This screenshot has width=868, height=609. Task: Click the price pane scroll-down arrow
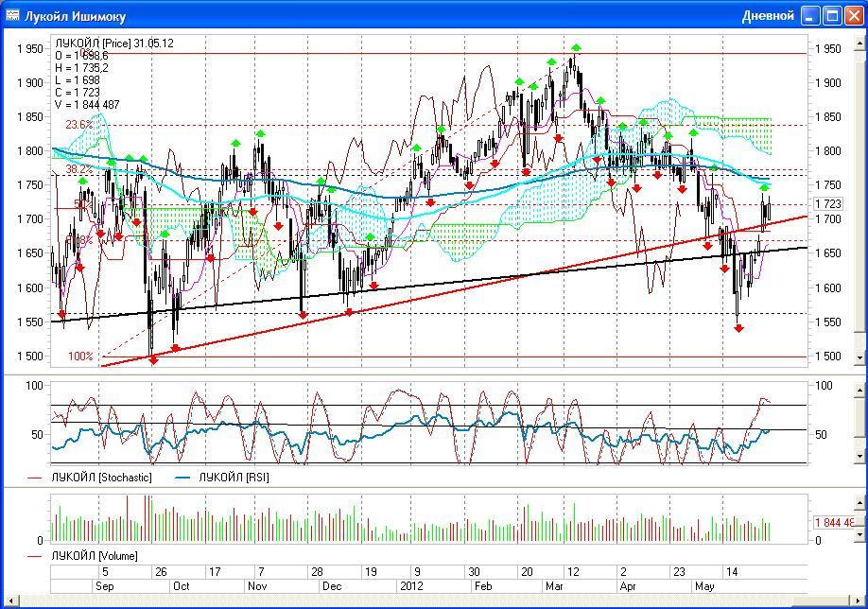tap(860, 357)
